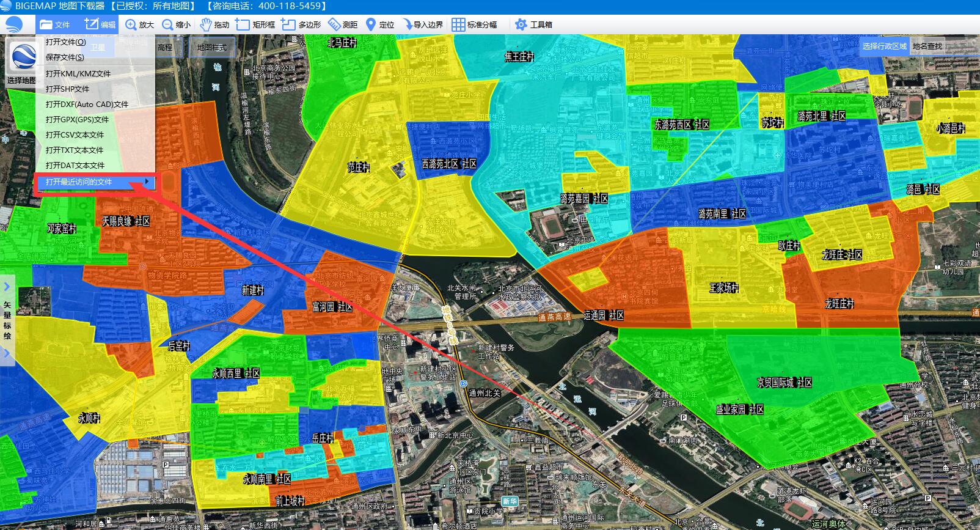Choose the 多边形 polygon selection tool
Screen dimensions: 980x530
coord(301,24)
